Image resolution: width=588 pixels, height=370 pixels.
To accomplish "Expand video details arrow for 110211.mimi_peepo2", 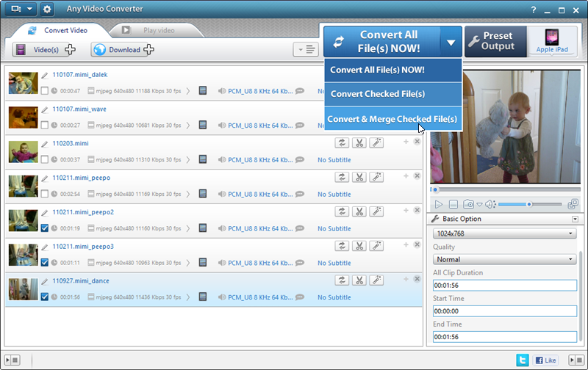I will coord(188,228).
